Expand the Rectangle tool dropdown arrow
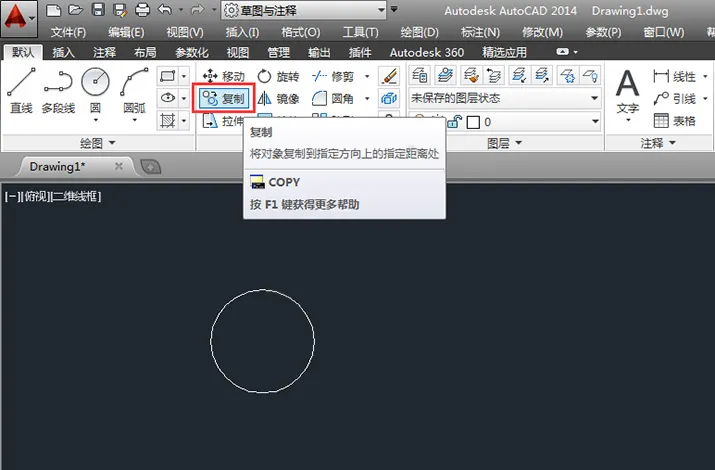The height and width of the screenshot is (470, 715). coord(184,76)
